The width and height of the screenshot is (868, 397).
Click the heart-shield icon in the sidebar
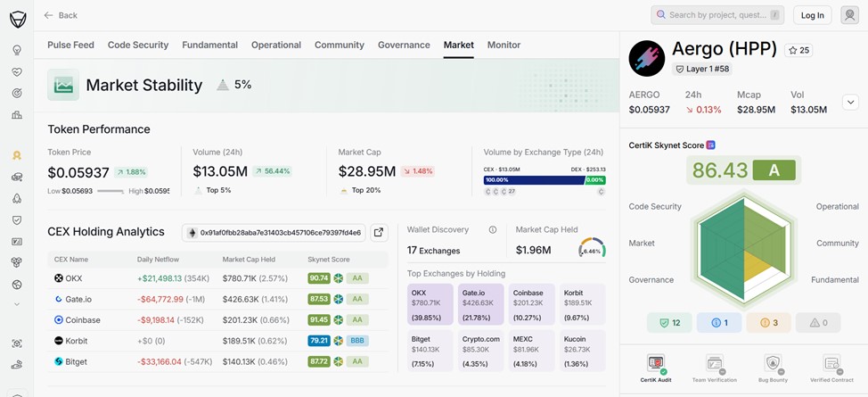pos(17,72)
